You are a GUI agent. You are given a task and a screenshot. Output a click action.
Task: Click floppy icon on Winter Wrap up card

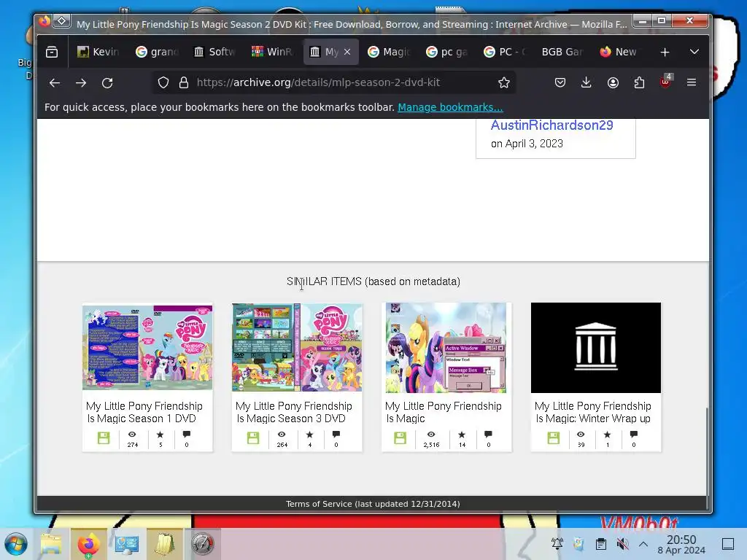[x=553, y=438]
